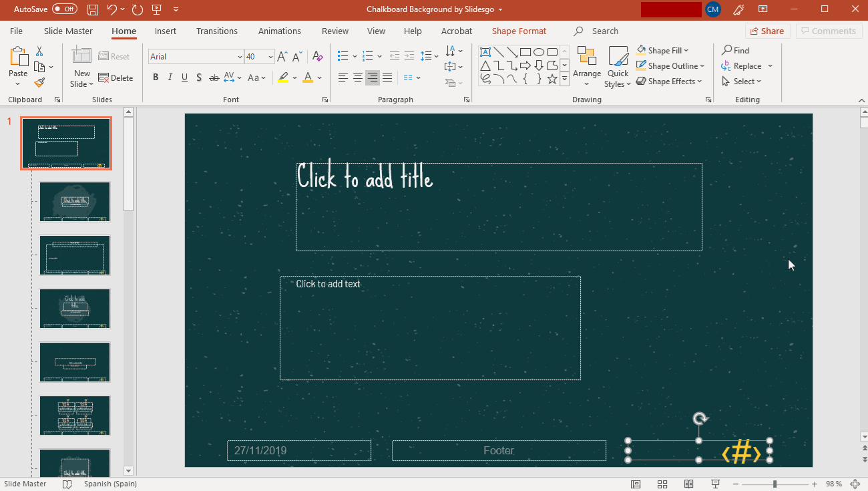The height and width of the screenshot is (491, 868).
Task: Click the Clear All Formatting icon
Action: [318, 57]
